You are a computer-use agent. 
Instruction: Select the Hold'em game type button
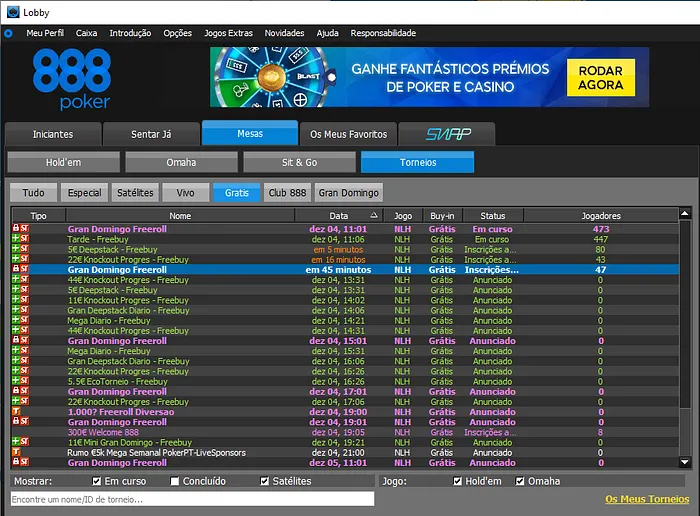(x=64, y=162)
